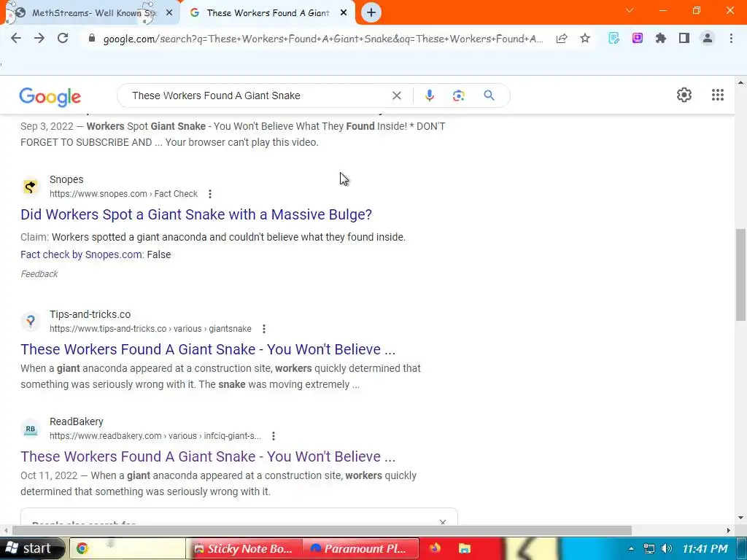Image resolution: width=747 pixels, height=560 pixels.
Task: Search by image with Google Lens
Action: point(458,96)
